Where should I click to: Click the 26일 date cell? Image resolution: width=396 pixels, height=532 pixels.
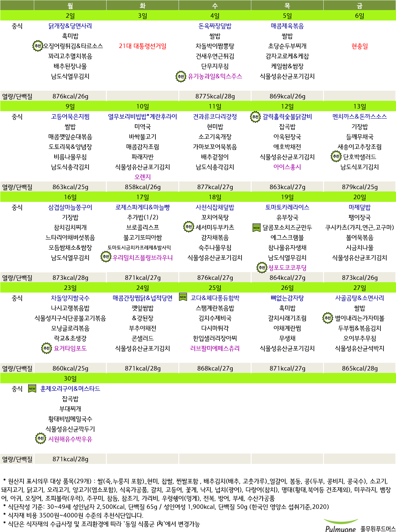(x=287, y=288)
